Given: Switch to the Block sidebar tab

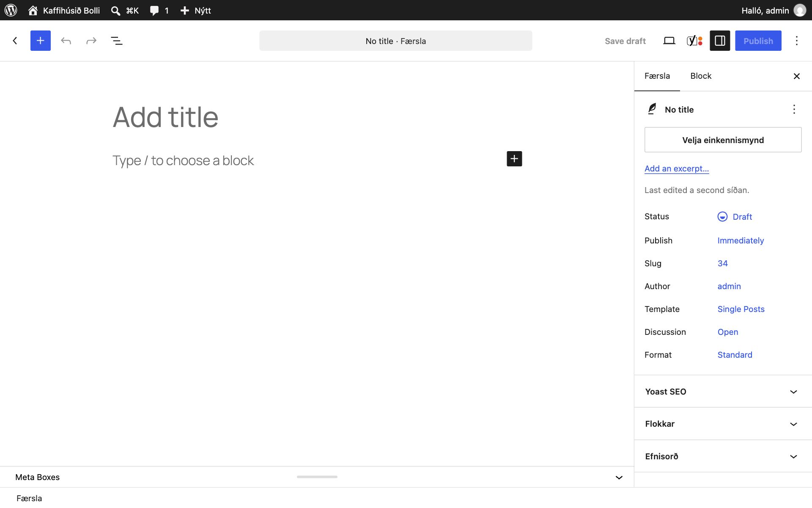Looking at the screenshot, I should [701, 76].
